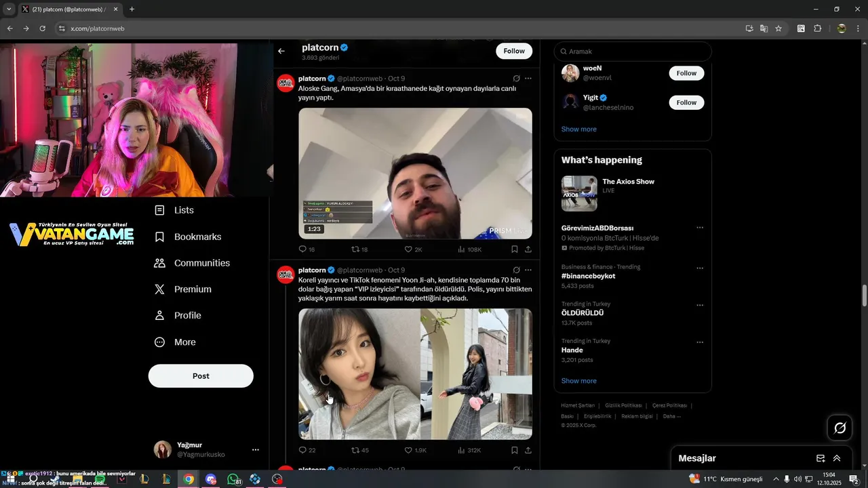Like the post with 2K likes
Screen dimensions: 868x488
coord(413,249)
